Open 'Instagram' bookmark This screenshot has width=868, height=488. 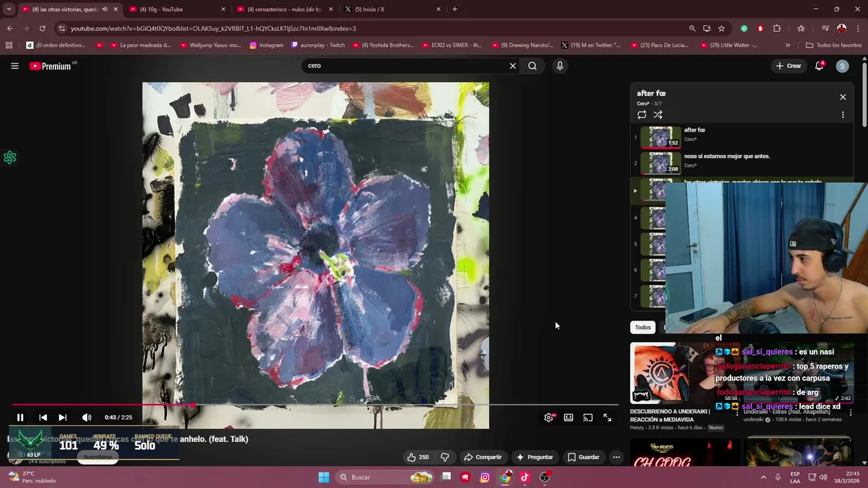[x=267, y=45]
